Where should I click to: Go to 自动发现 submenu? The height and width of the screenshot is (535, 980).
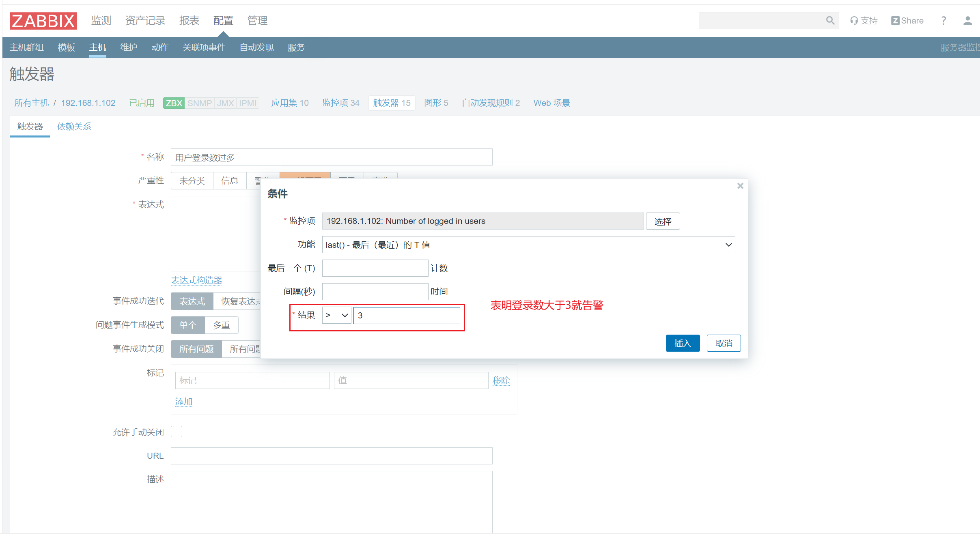tap(256, 47)
